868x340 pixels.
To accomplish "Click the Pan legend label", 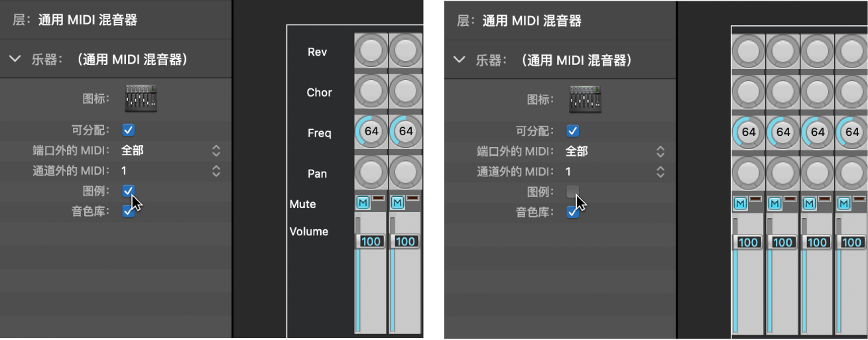I will point(317,174).
